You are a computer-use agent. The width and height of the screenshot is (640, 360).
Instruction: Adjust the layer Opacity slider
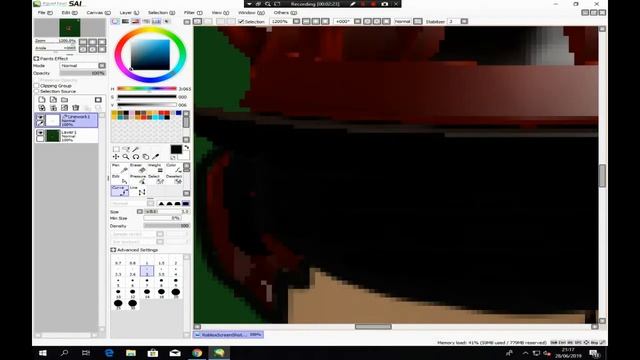[83, 73]
